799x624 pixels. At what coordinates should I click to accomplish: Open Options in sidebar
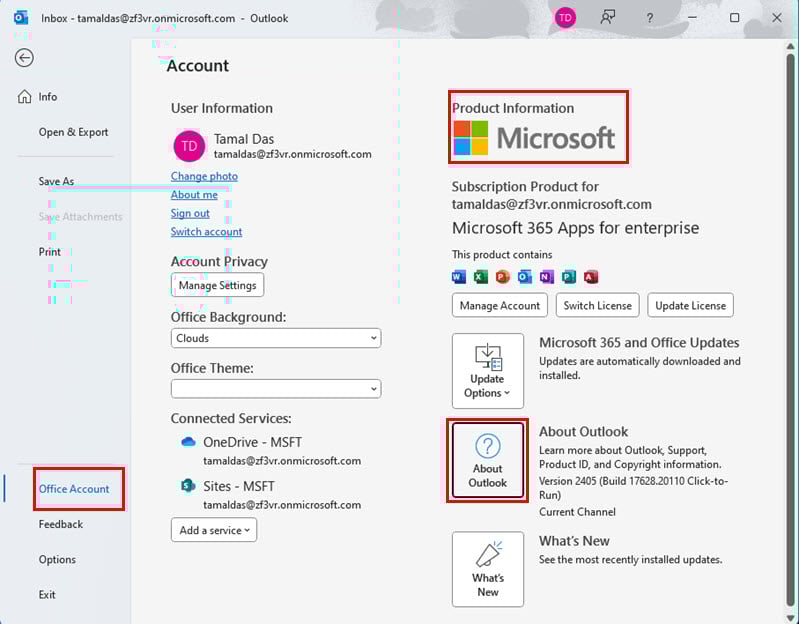(x=57, y=559)
